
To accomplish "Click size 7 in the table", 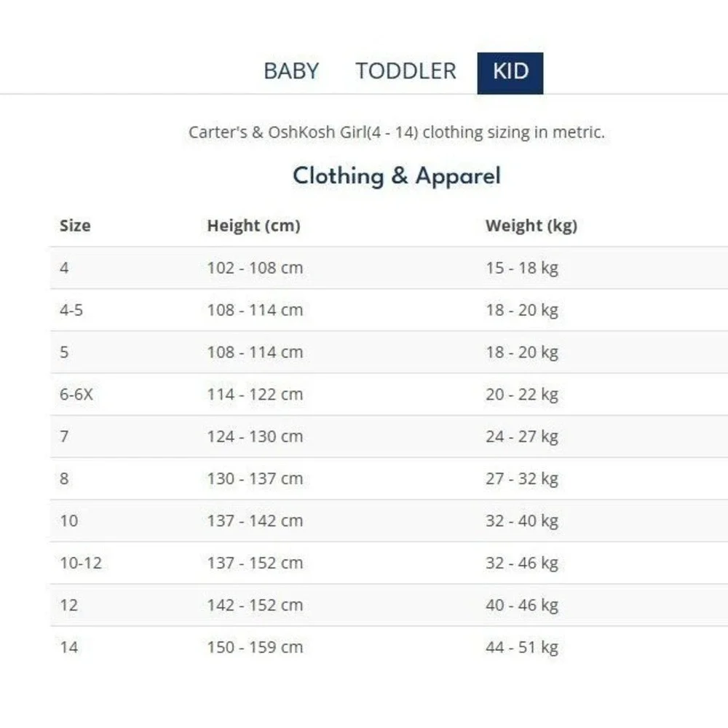I will pyautogui.click(x=64, y=436).
